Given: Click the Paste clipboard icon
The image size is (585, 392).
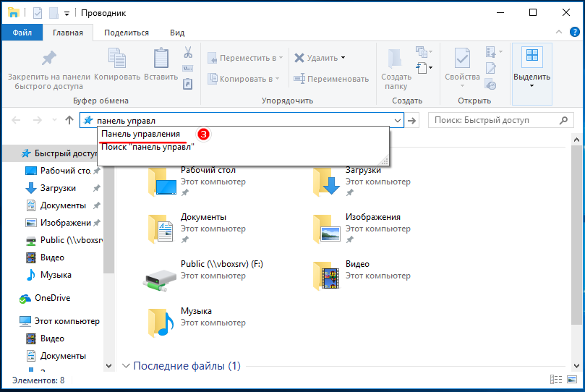Looking at the screenshot, I should point(161,58).
